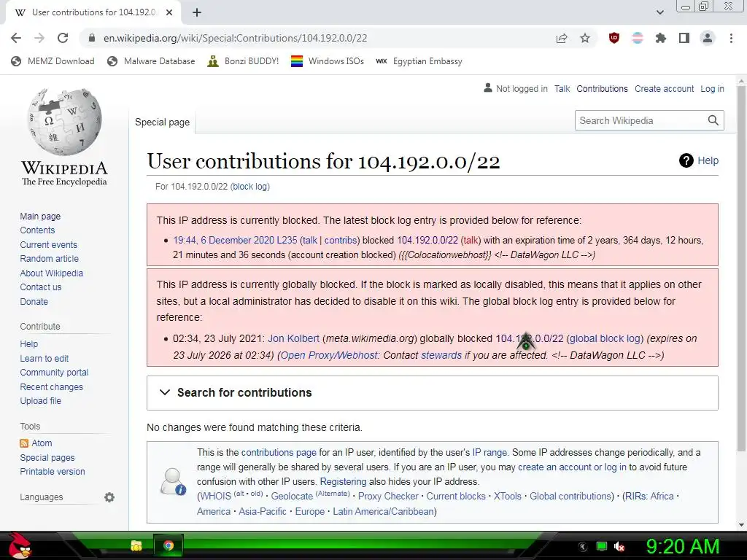Viewport: 747px width, 560px height.
Task: Open the Bonzi BUDDY! bookmark
Action: (x=244, y=61)
